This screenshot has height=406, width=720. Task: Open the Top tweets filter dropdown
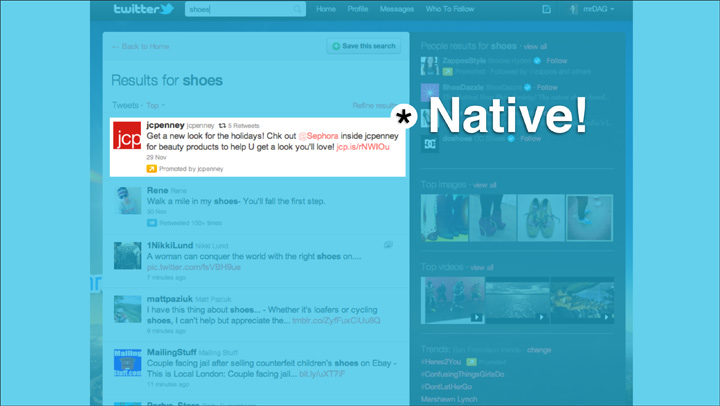(x=155, y=105)
